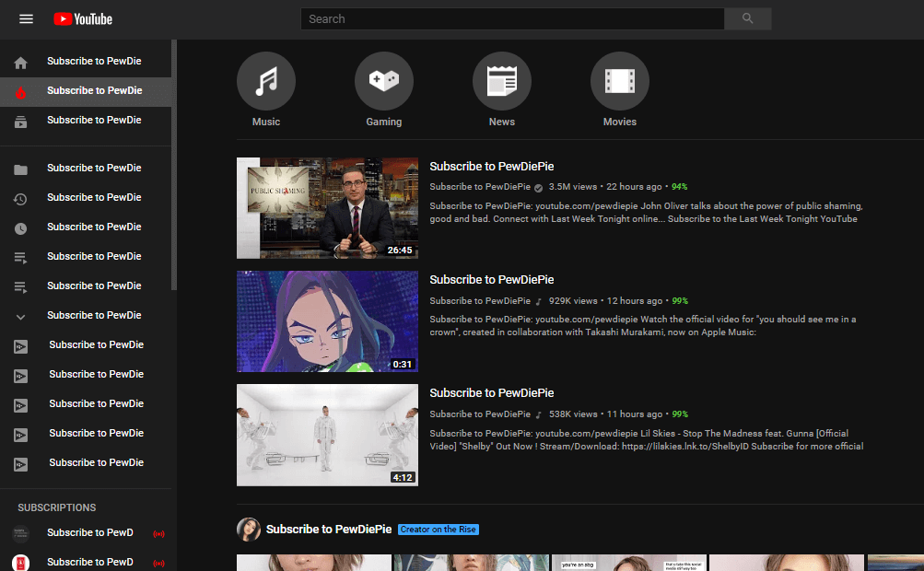
Task: Open the John Oliver Public Shaming thumbnail
Action: coord(328,208)
